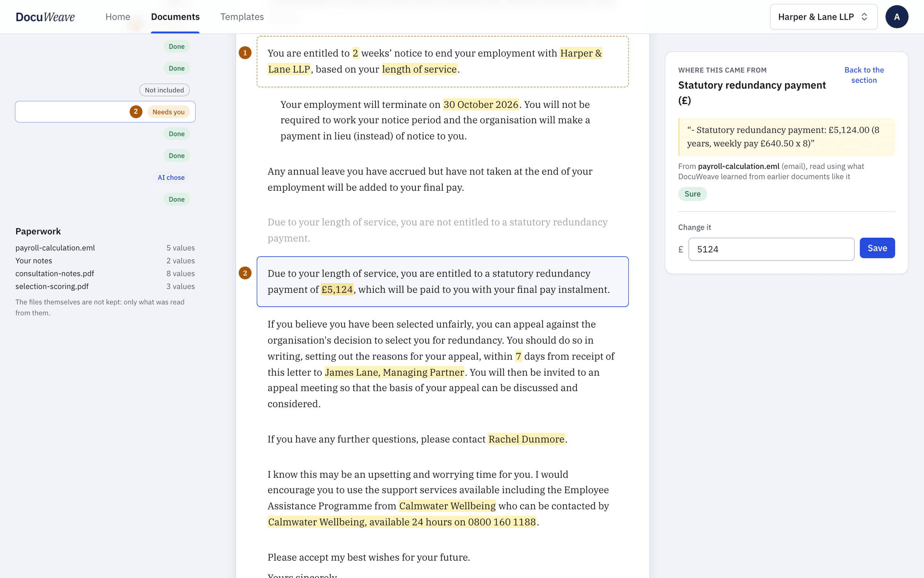The image size is (924, 578).
Task: Click the Back to the section link
Action: click(x=864, y=75)
